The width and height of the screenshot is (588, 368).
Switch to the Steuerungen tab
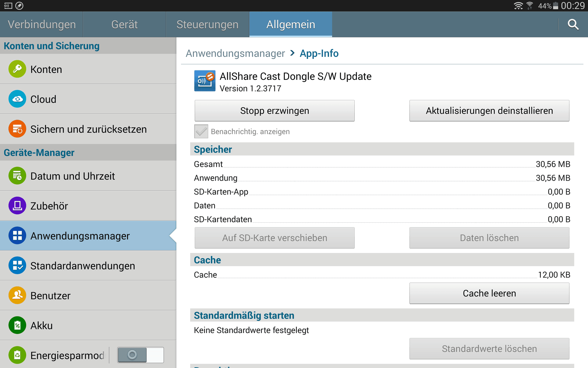[x=207, y=24]
